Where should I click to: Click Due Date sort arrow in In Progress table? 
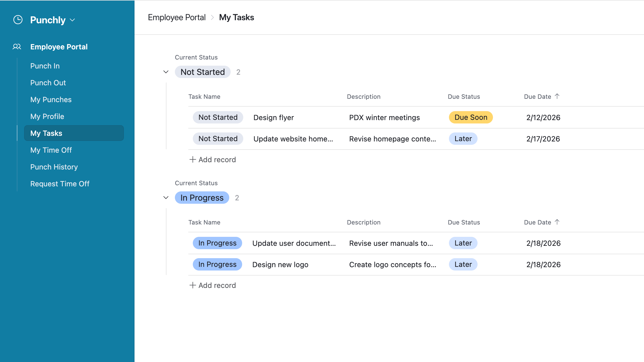coord(557,222)
